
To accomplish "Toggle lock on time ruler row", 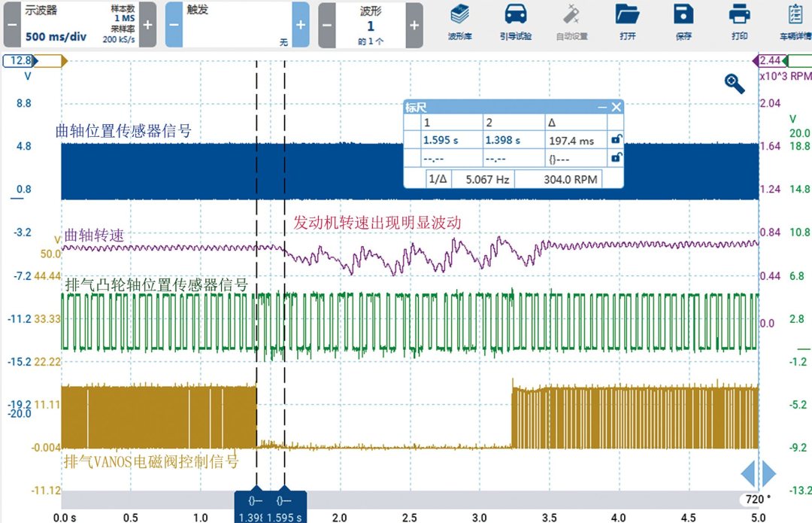I will (x=616, y=139).
